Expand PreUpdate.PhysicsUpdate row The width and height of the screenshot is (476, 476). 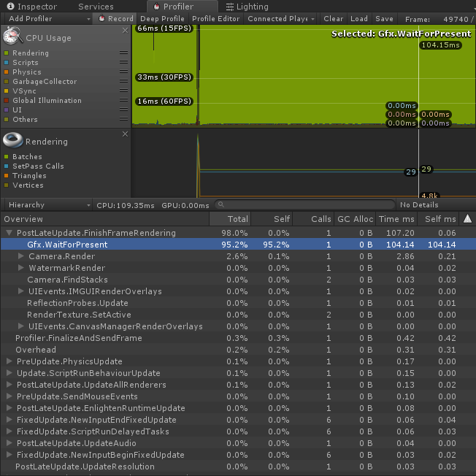[9, 361]
